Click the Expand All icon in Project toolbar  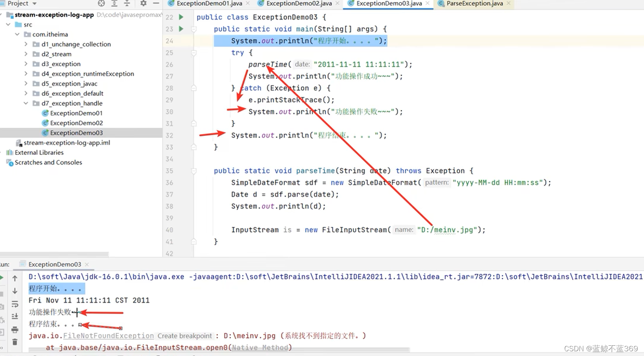(114, 4)
